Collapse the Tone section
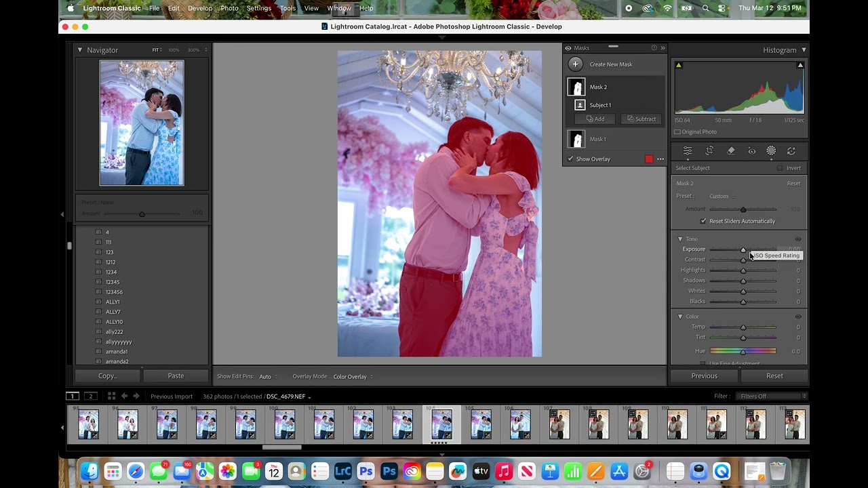Viewport: 868px width, 488px height. 680,239
